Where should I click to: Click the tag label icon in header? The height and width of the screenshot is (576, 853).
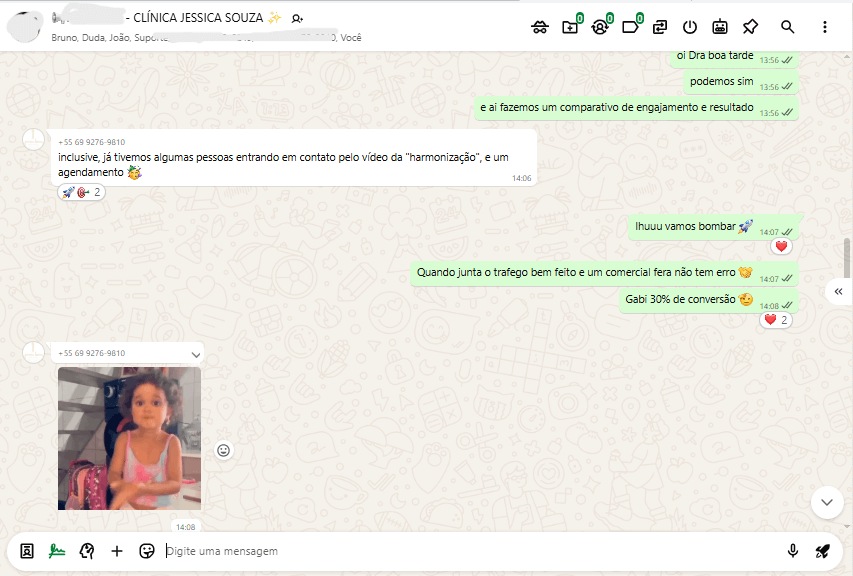point(630,27)
